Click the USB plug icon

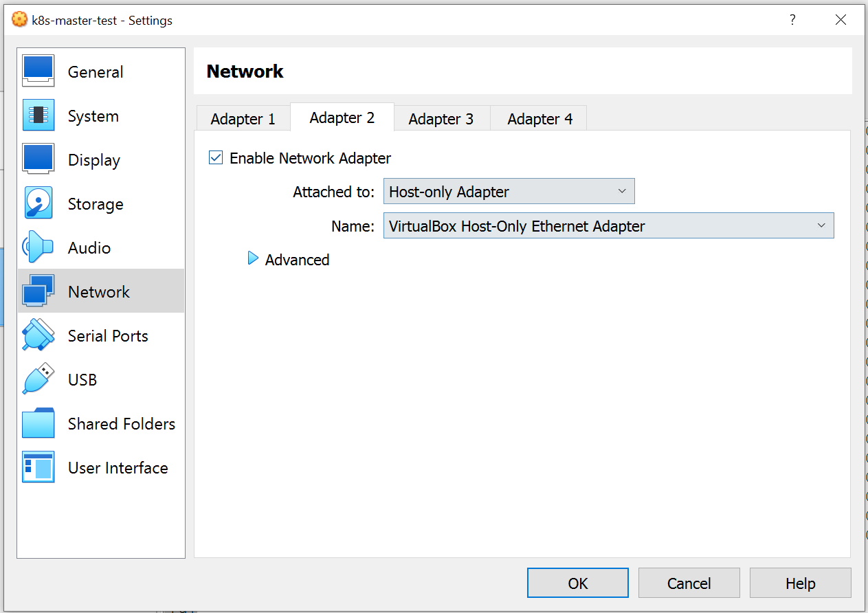coord(38,379)
